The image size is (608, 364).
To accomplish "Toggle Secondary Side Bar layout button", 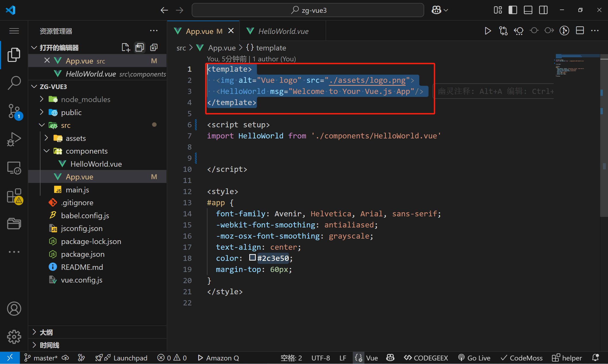I will coord(543,10).
